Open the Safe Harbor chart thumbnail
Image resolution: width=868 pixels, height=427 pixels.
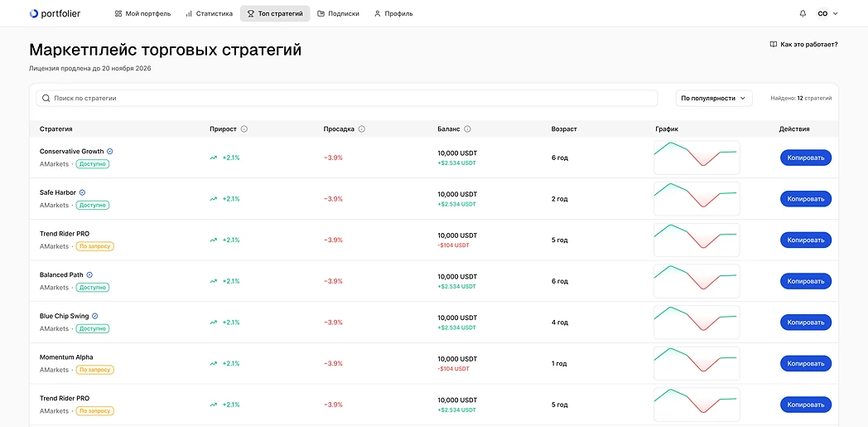coord(697,199)
